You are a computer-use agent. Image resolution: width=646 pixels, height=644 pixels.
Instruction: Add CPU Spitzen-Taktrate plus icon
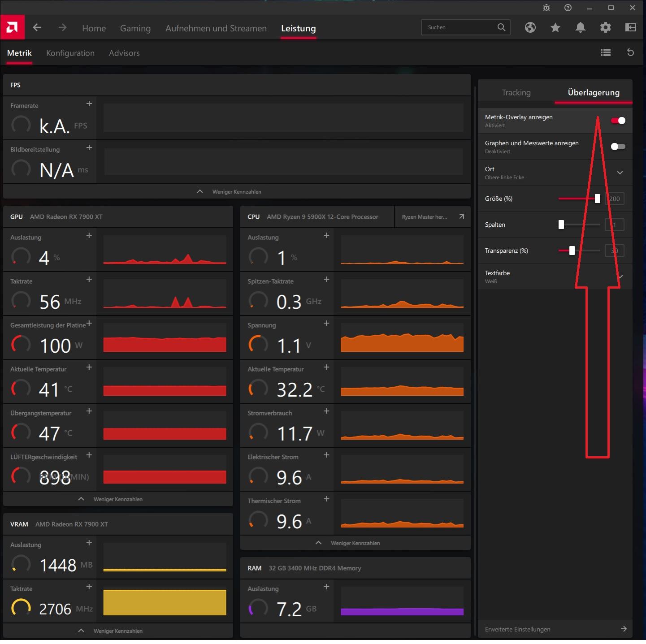tap(326, 280)
